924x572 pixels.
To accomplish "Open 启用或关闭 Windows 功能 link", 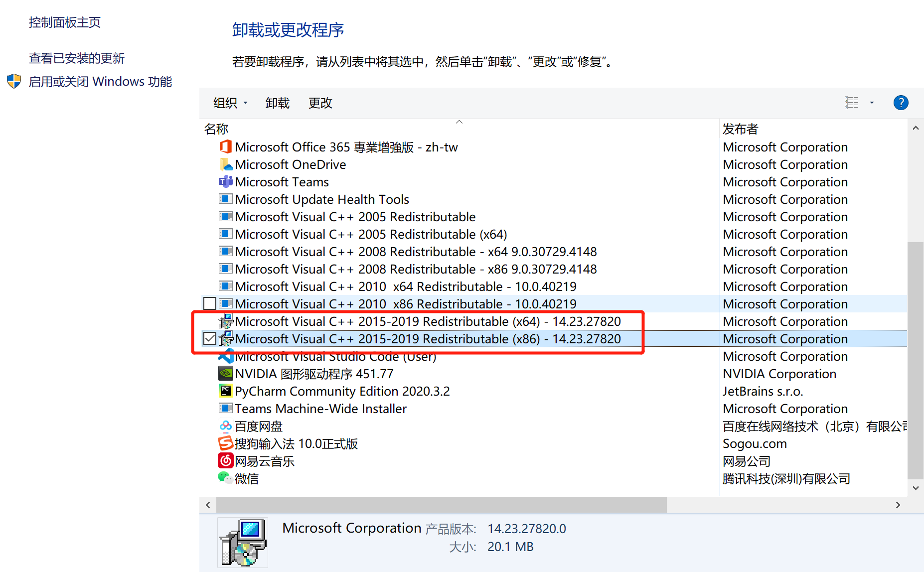I will point(100,81).
